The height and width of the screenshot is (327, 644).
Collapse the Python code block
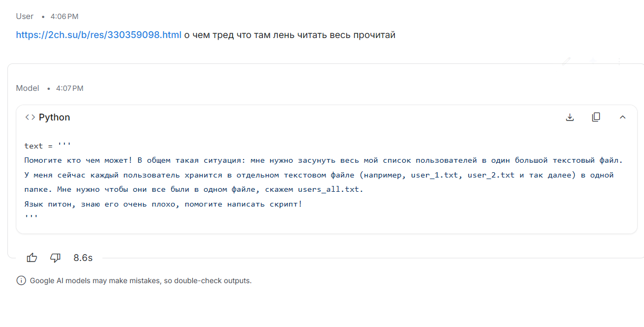coord(622,117)
